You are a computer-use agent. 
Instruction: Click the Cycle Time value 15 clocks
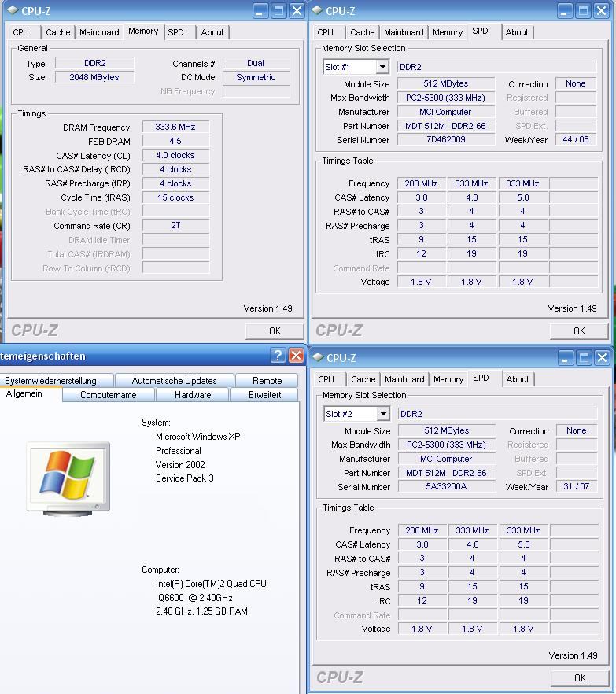(175, 197)
